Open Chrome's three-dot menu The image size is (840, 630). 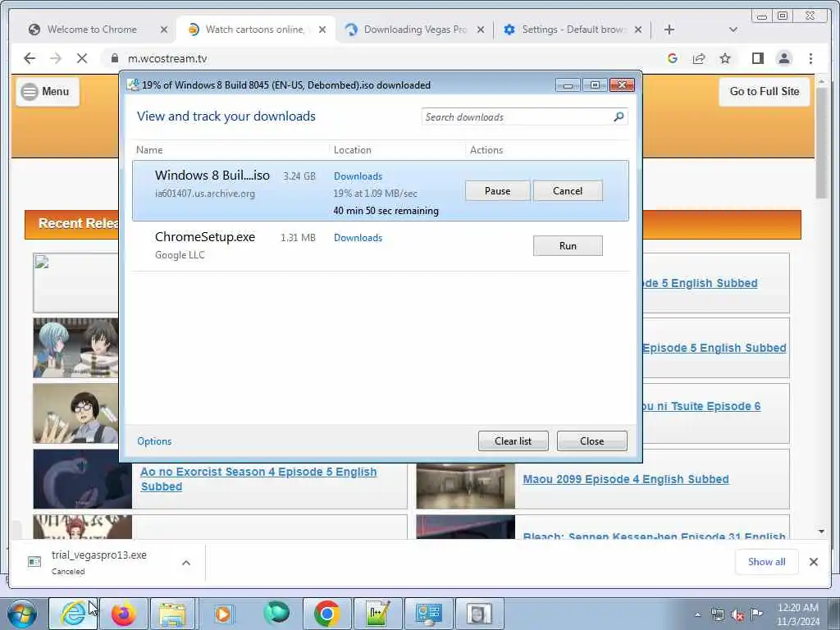click(x=810, y=58)
